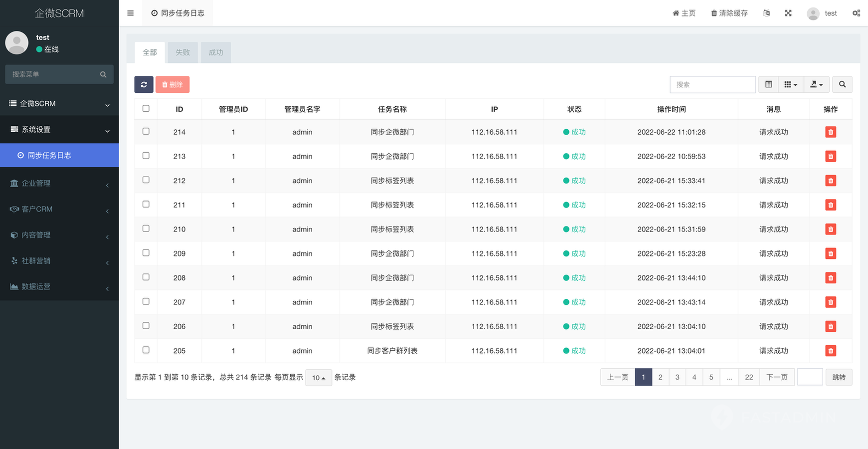Screen dimensions: 868x449
Task: Select the checkbox for row 205
Action: [x=146, y=350]
